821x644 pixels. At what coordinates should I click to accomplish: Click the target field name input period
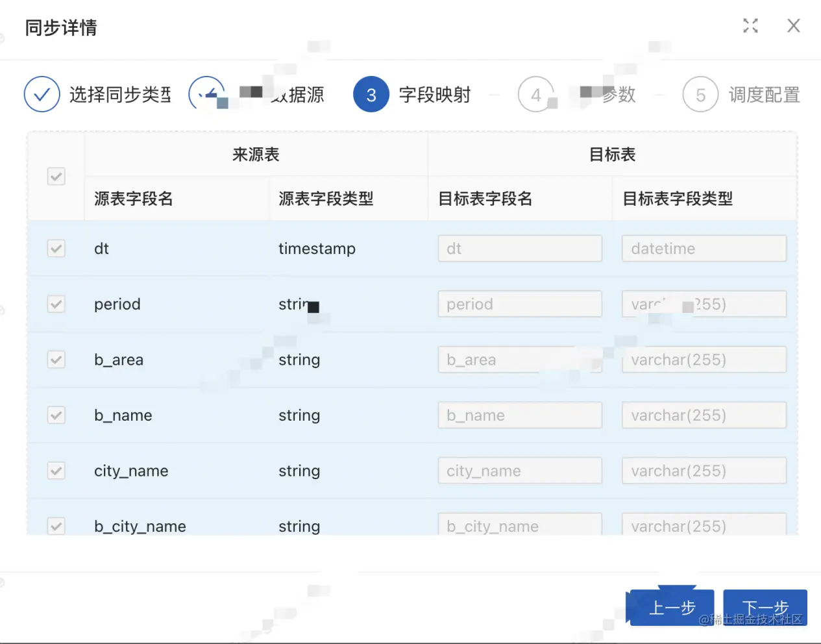520,304
